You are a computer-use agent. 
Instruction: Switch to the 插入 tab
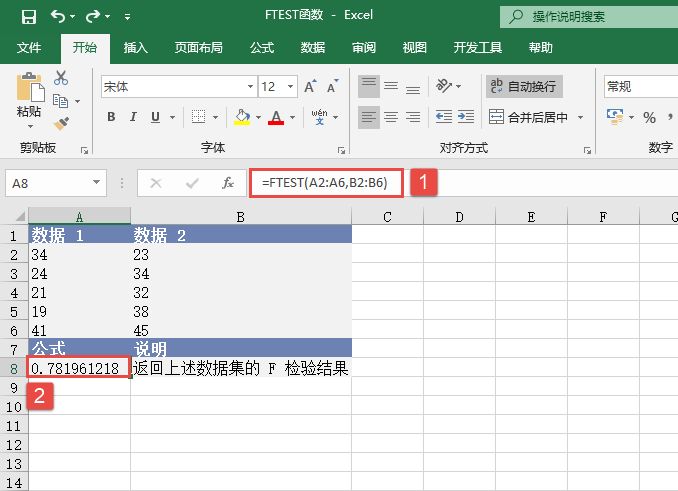tap(136, 47)
